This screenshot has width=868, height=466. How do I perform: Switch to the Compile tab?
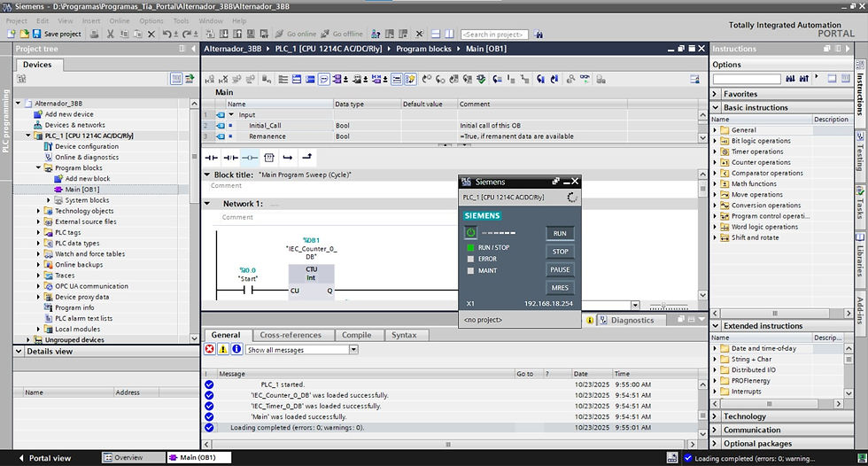[x=356, y=335]
